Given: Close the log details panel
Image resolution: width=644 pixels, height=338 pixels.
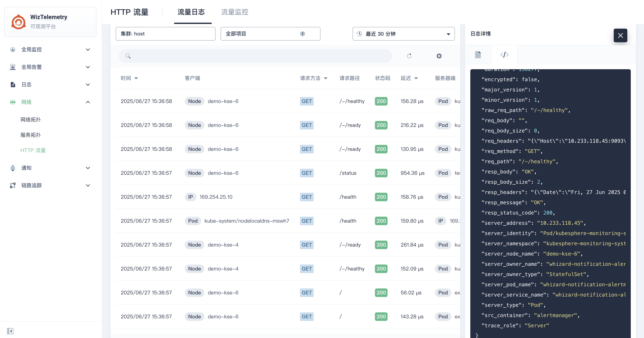Looking at the screenshot, I should pyautogui.click(x=620, y=35).
